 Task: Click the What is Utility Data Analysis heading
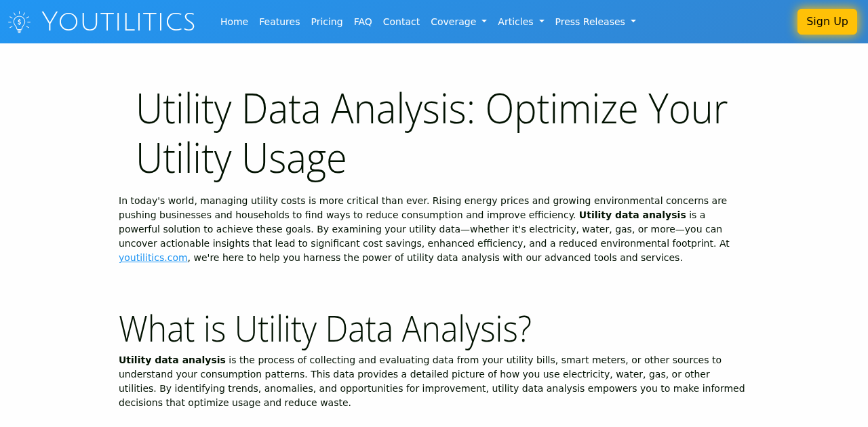click(325, 329)
